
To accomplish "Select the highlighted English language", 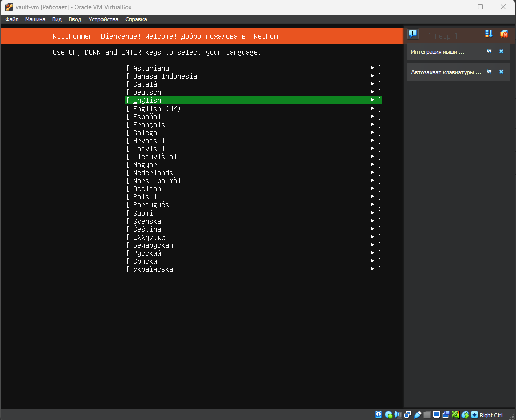I will (x=254, y=100).
